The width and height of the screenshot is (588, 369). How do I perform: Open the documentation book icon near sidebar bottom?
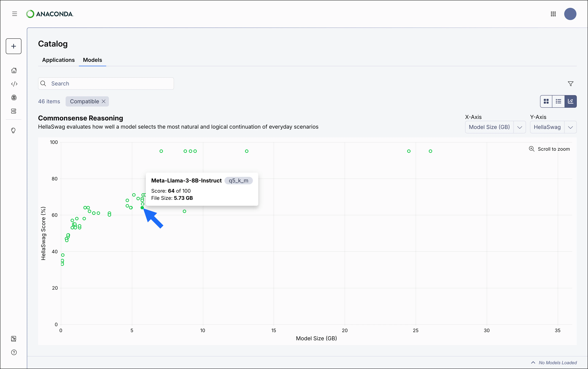click(x=14, y=339)
